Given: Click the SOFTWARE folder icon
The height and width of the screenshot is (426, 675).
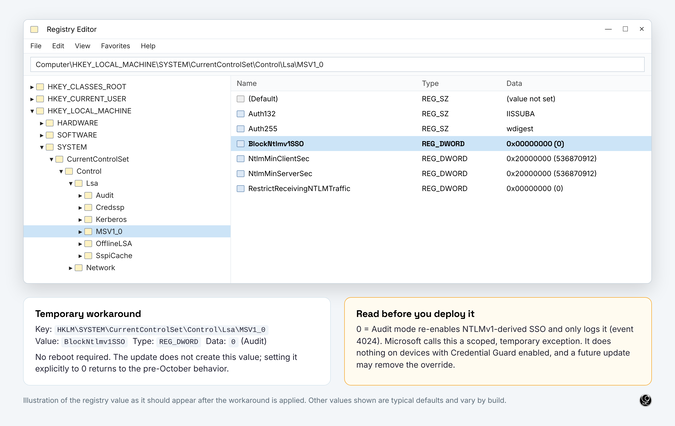Looking at the screenshot, I should pos(50,135).
